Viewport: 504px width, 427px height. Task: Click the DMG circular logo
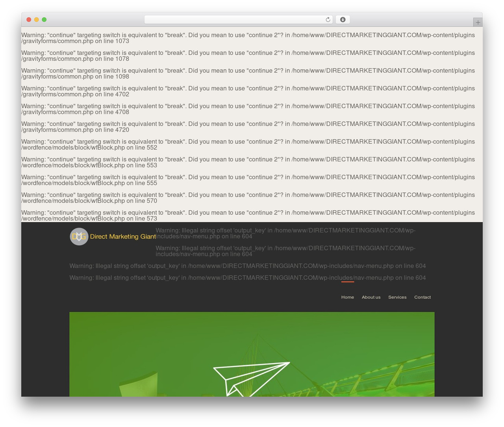79,237
